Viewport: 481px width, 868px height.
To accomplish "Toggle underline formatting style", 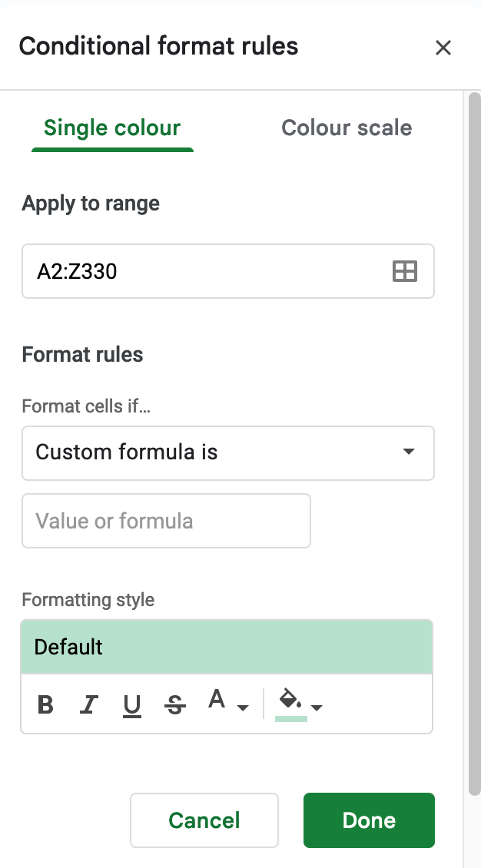I will tap(131, 704).
